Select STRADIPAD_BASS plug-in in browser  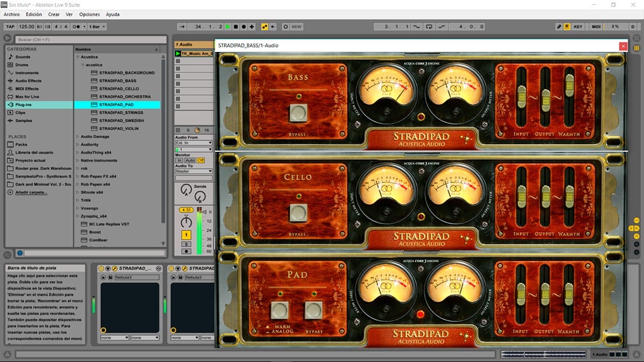tap(118, 81)
